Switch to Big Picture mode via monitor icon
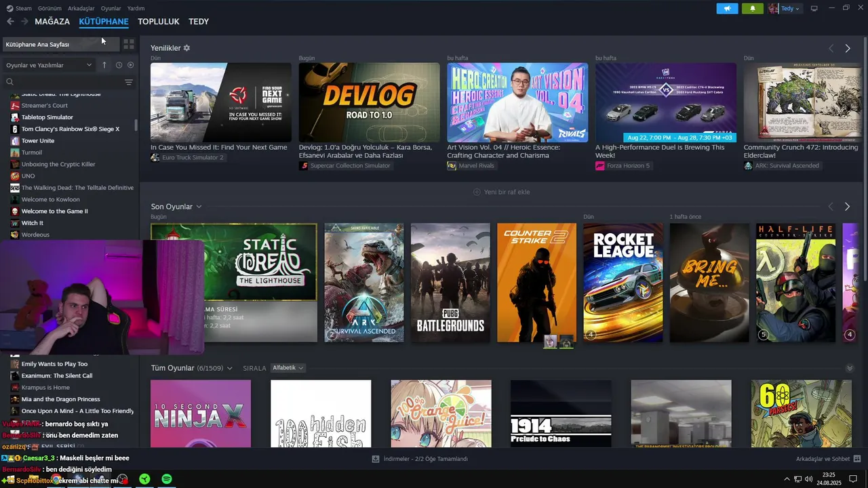 click(814, 8)
